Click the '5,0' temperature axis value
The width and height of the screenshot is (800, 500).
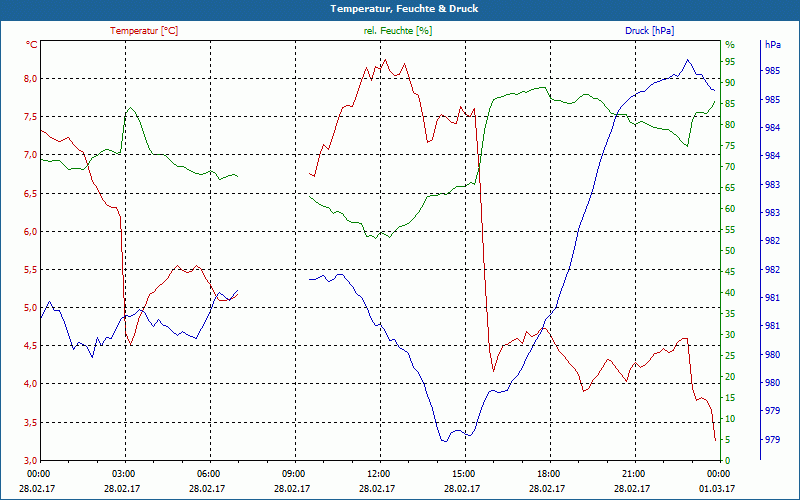pyautogui.click(x=31, y=308)
